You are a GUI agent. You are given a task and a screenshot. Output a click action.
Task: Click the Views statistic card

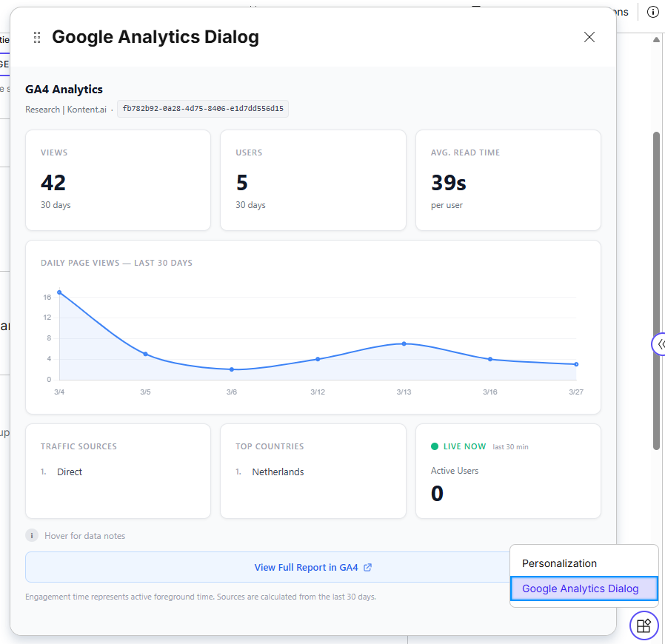click(118, 181)
